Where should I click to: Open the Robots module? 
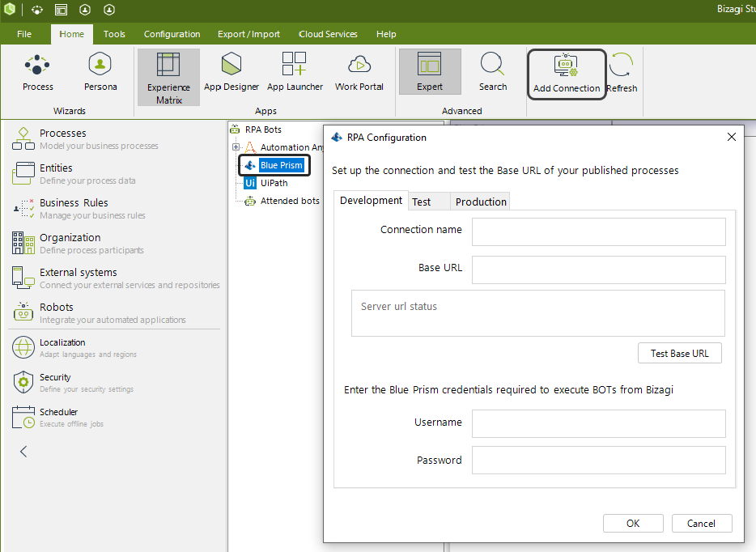99,313
